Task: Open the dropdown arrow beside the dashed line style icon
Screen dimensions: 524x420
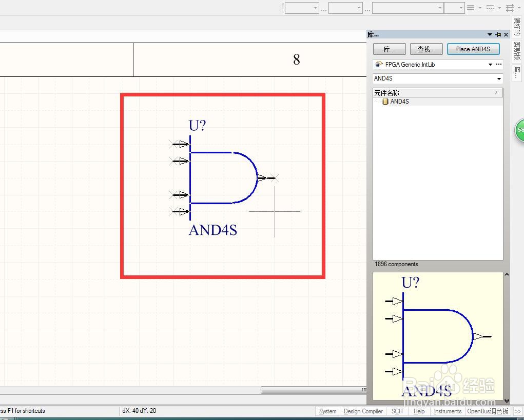Action: pos(499,8)
